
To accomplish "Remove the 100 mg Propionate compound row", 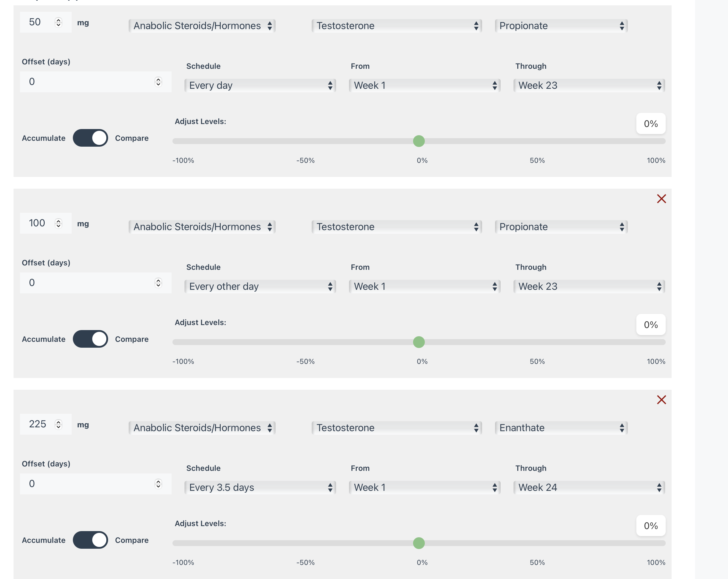I will (661, 199).
